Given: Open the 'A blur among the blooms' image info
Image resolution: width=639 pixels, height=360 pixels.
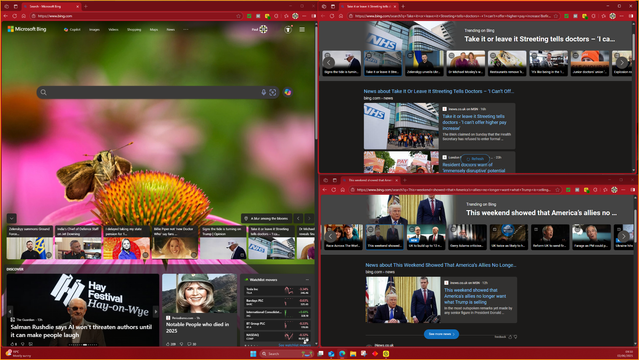Looking at the screenshot, I should (267, 219).
